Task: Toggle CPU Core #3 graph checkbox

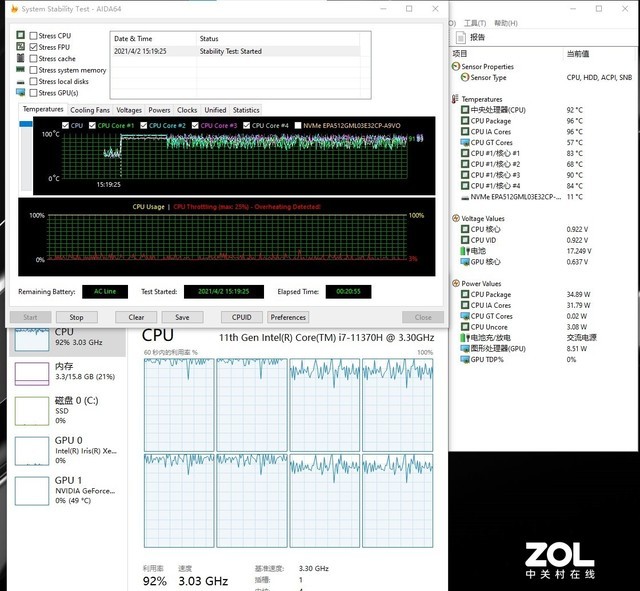Action: tap(195, 125)
